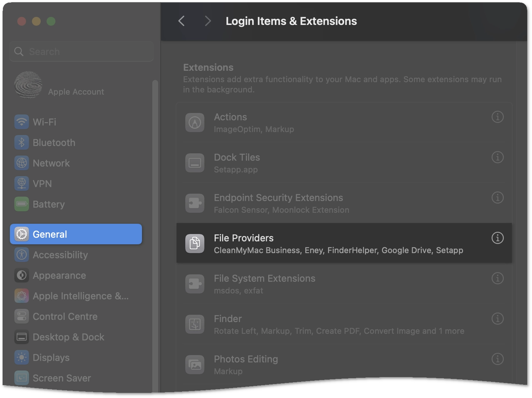The width and height of the screenshot is (532, 398).
Task: Open info for Actions extensions
Action: 498,117
